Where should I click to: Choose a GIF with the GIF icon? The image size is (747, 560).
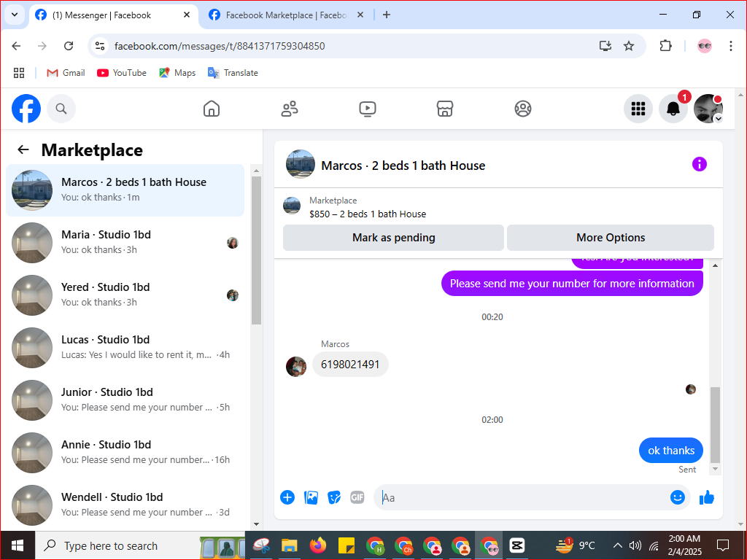tap(357, 497)
